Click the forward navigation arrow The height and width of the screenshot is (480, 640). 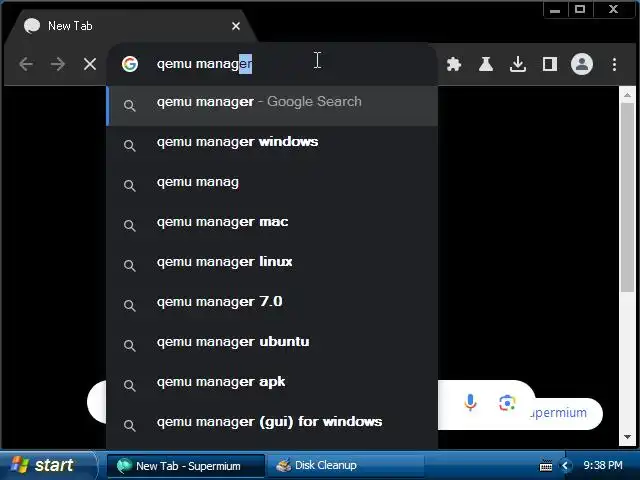coord(58,64)
